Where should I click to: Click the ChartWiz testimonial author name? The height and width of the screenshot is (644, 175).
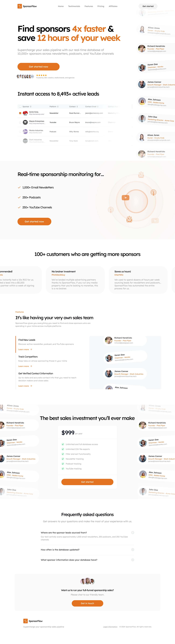tap(119, 275)
